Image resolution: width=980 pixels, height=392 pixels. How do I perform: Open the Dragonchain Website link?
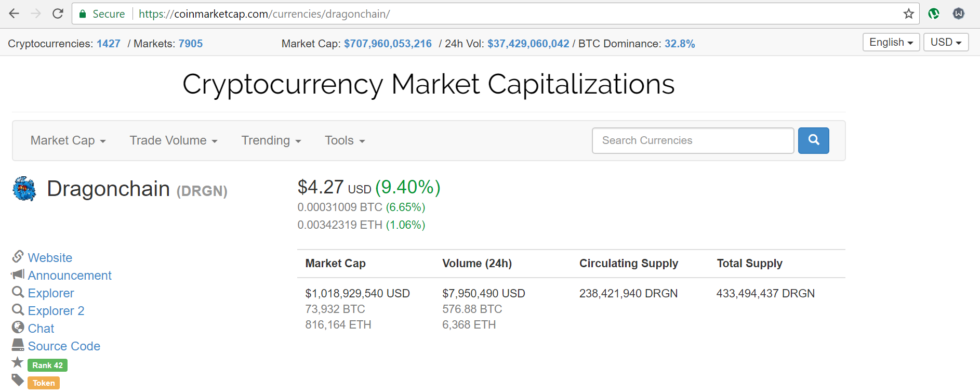pyautogui.click(x=50, y=258)
